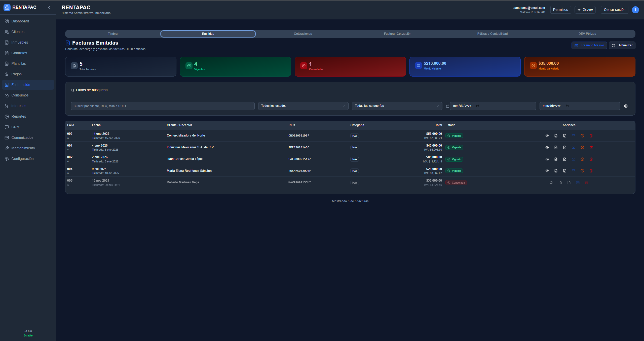Switch to the Cotizaciones tab

(x=303, y=34)
